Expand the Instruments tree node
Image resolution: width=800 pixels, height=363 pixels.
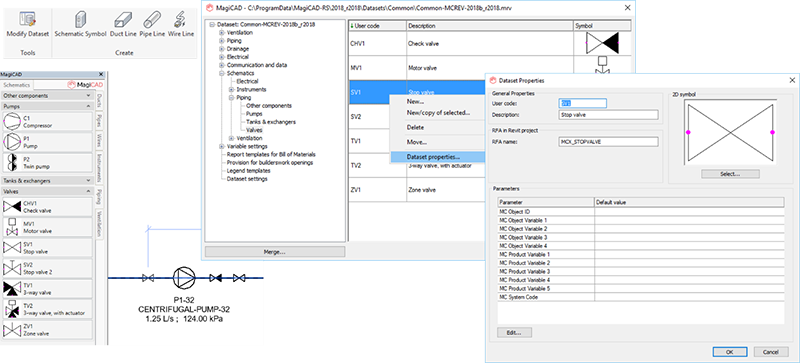pyautogui.click(x=232, y=90)
